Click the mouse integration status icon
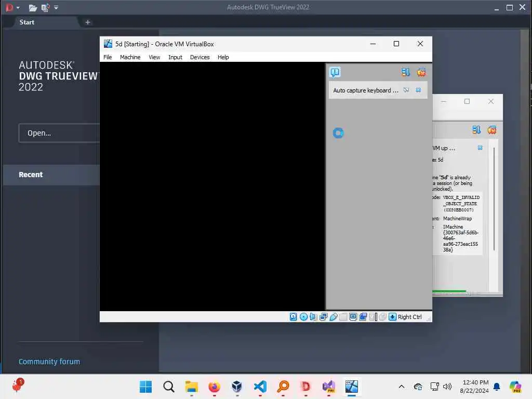532x399 pixels. 383,316
